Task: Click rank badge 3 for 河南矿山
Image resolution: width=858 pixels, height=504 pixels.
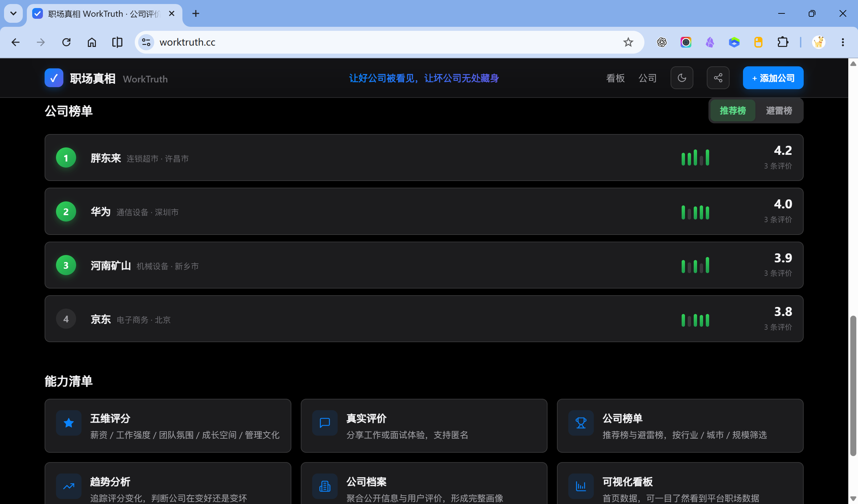Action: [x=66, y=265]
